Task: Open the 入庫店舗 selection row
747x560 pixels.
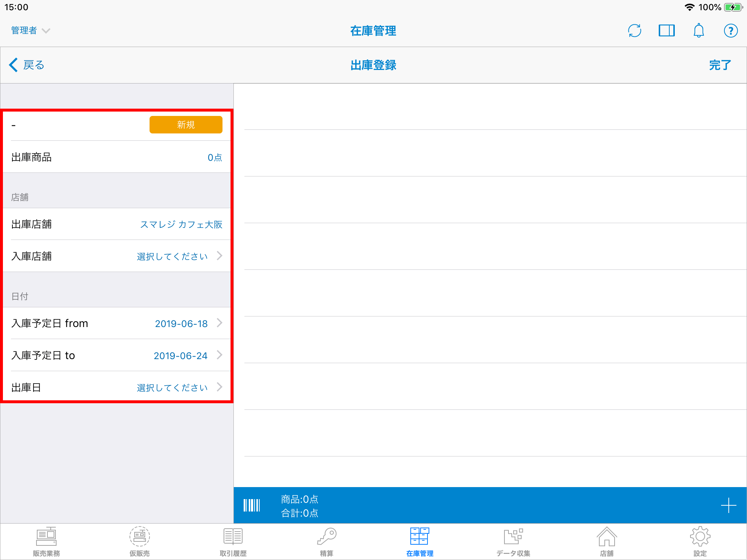Action: click(x=117, y=256)
